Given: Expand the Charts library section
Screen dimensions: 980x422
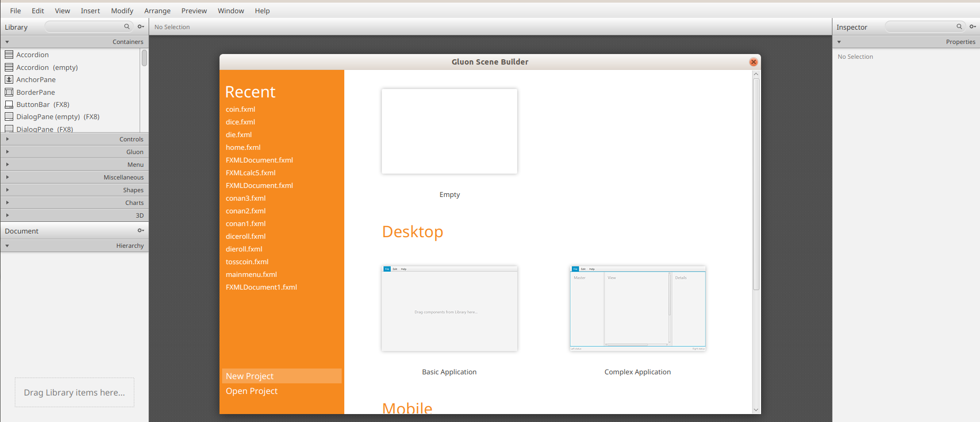Looking at the screenshot, I should pyautogui.click(x=74, y=203).
